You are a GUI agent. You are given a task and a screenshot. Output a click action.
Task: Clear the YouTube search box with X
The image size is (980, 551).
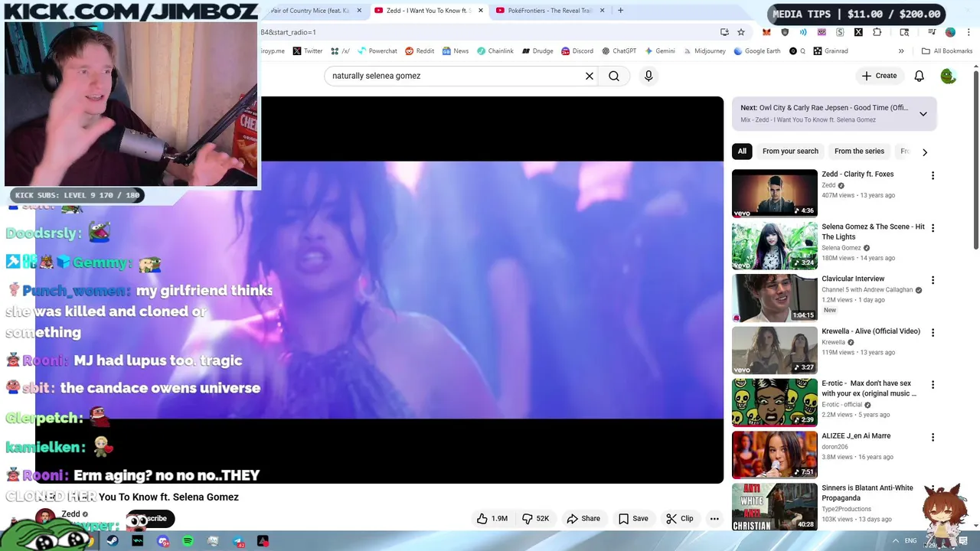(590, 76)
